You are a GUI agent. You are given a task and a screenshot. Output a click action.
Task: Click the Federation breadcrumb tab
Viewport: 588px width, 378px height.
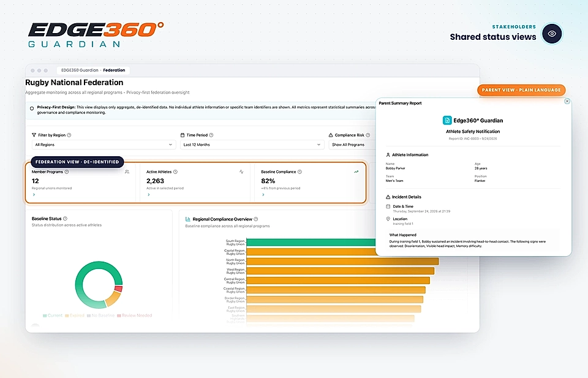[x=114, y=70]
